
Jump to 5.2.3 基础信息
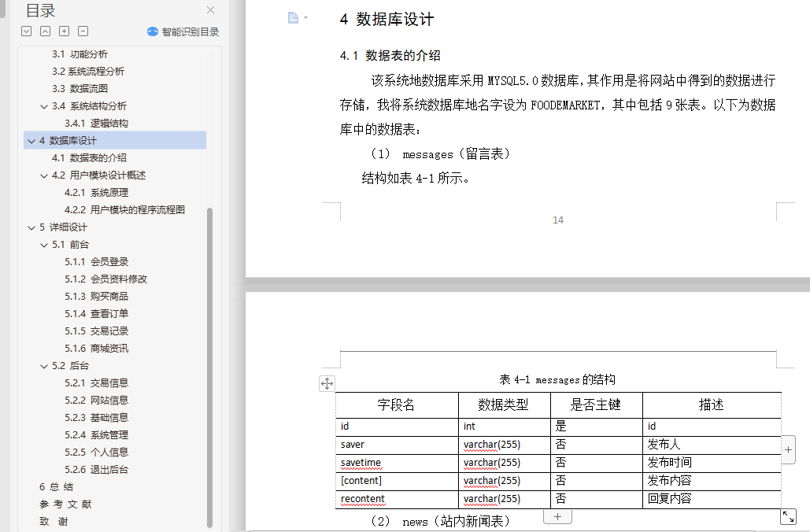[x=96, y=417]
